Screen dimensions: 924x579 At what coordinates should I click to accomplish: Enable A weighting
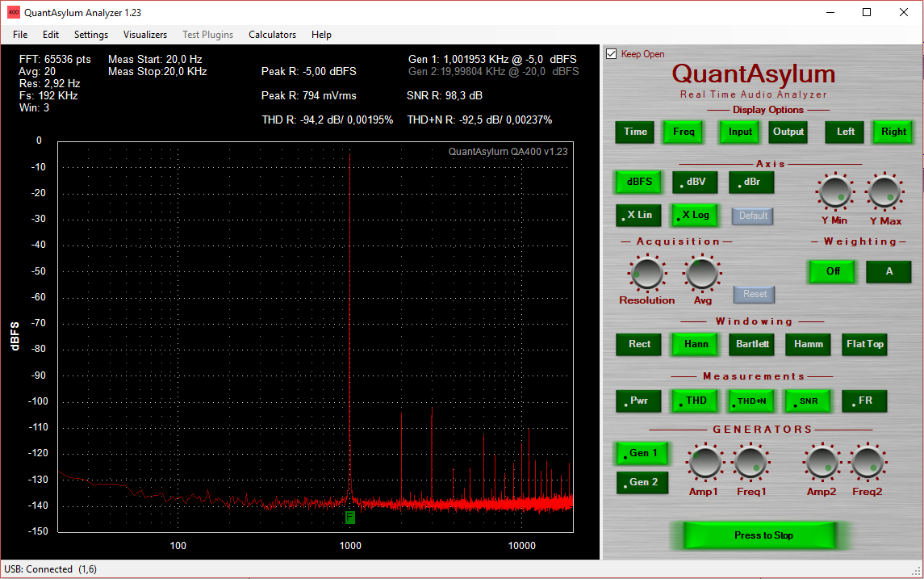888,272
